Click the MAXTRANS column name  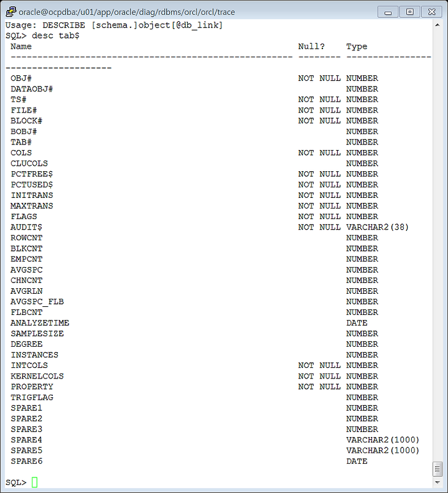32,206
